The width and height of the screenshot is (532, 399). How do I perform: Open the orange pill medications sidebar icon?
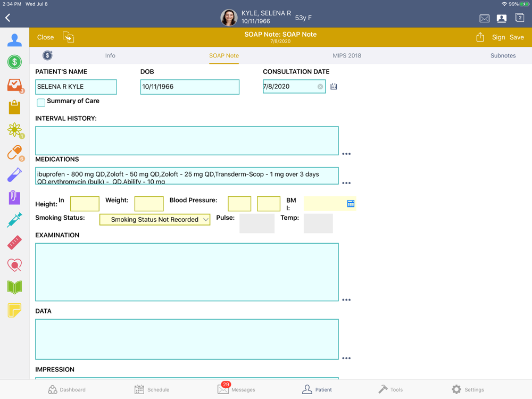[14, 153]
